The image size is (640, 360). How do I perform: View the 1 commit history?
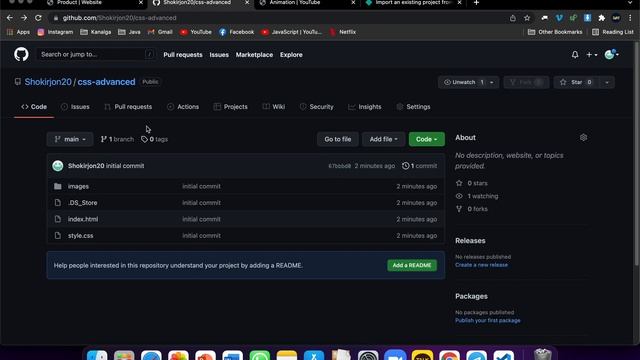(x=419, y=166)
